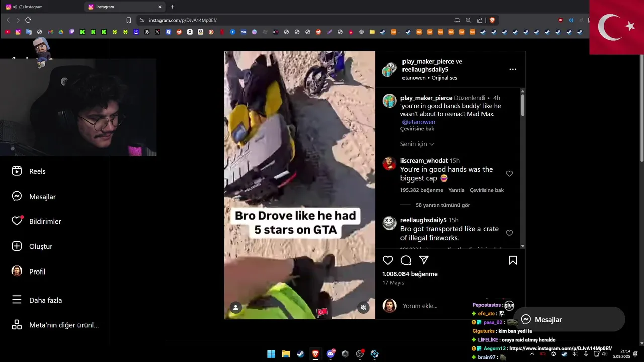Open the YouTube bookmark
The width and height of the screenshot is (644, 362).
click(x=7, y=32)
